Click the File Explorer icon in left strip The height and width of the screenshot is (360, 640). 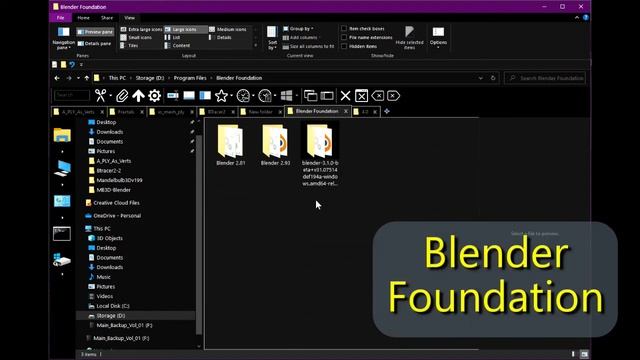[x=62, y=135]
